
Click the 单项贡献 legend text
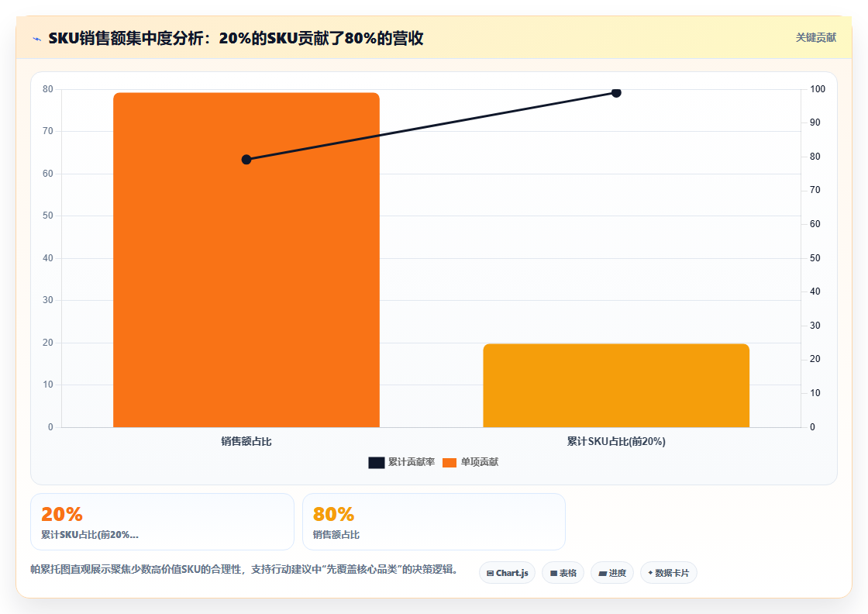click(x=480, y=462)
